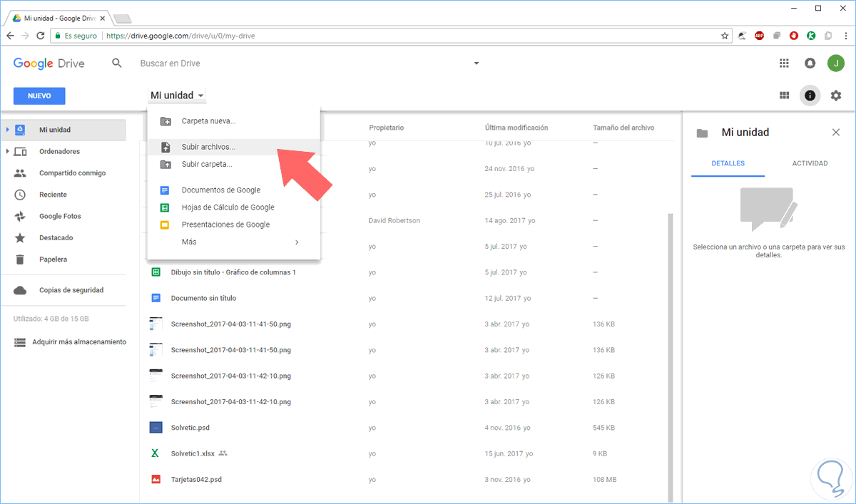Open Compartido conmigo in the sidebar

click(x=72, y=173)
